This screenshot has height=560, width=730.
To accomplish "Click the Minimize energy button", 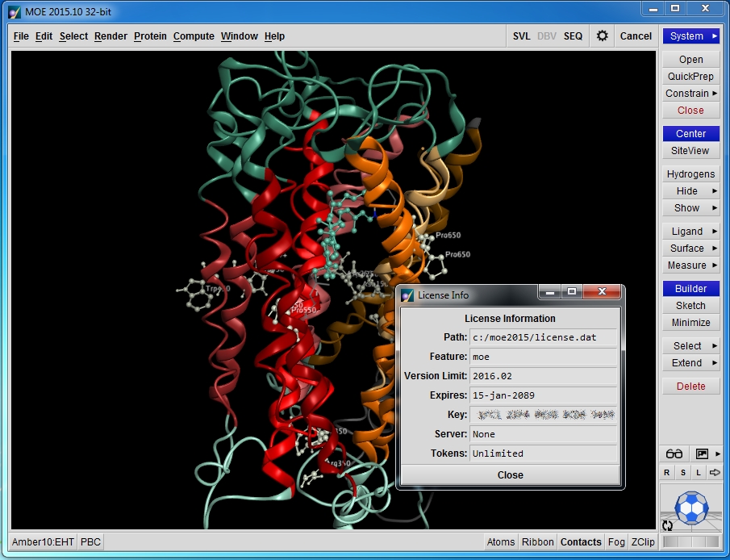I will click(x=691, y=323).
